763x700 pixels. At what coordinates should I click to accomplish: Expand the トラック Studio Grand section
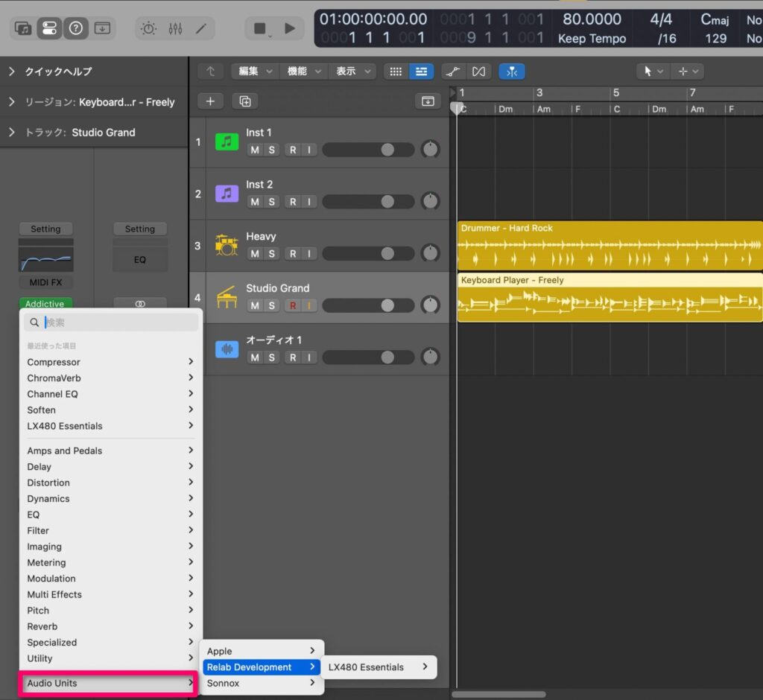point(12,132)
